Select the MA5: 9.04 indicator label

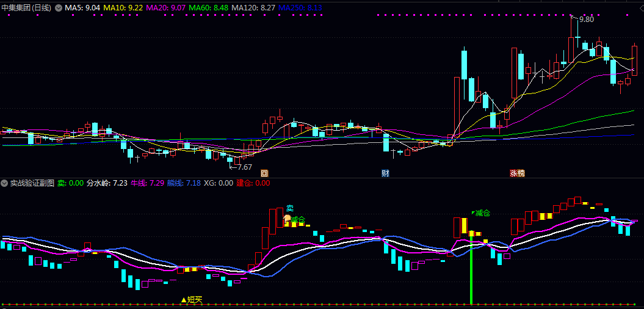point(82,7)
